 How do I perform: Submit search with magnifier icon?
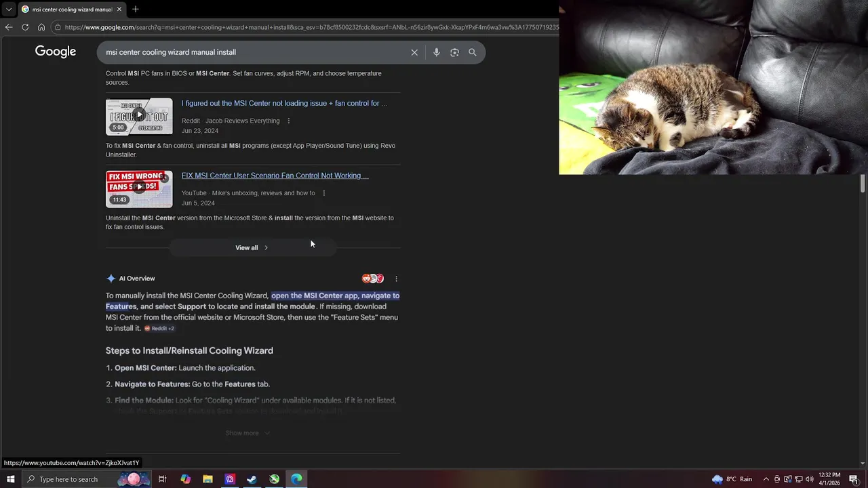click(x=473, y=52)
